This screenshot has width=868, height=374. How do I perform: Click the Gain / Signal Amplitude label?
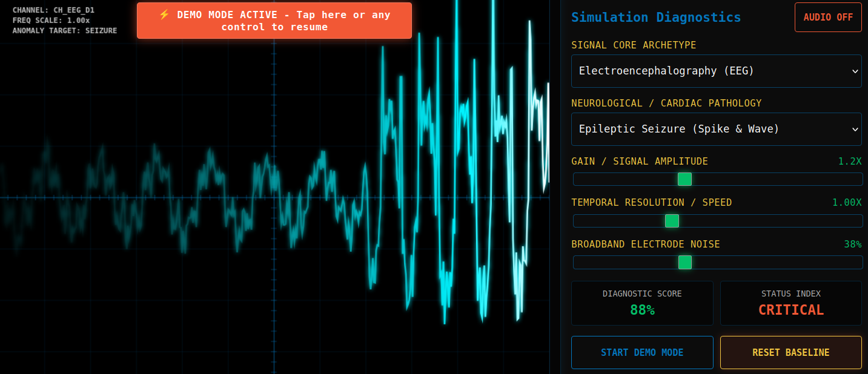[x=640, y=161]
